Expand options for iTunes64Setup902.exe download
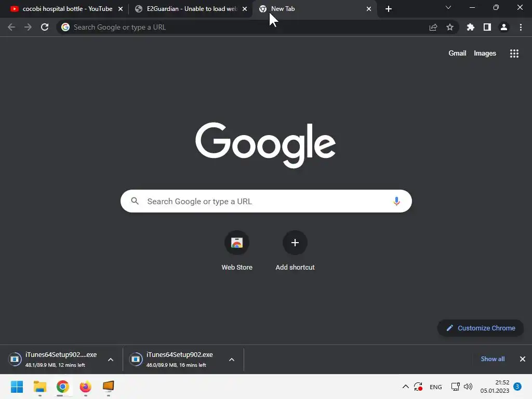 point(232,360)
